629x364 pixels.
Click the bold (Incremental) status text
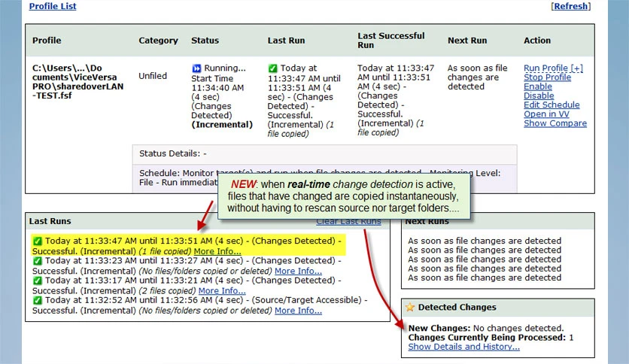tap(222, 125)
